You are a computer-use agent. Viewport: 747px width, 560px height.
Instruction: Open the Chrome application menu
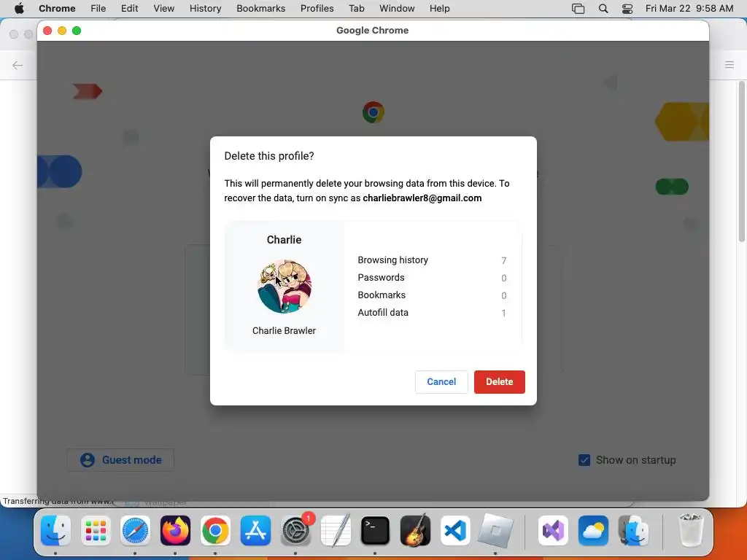(57, 9)
